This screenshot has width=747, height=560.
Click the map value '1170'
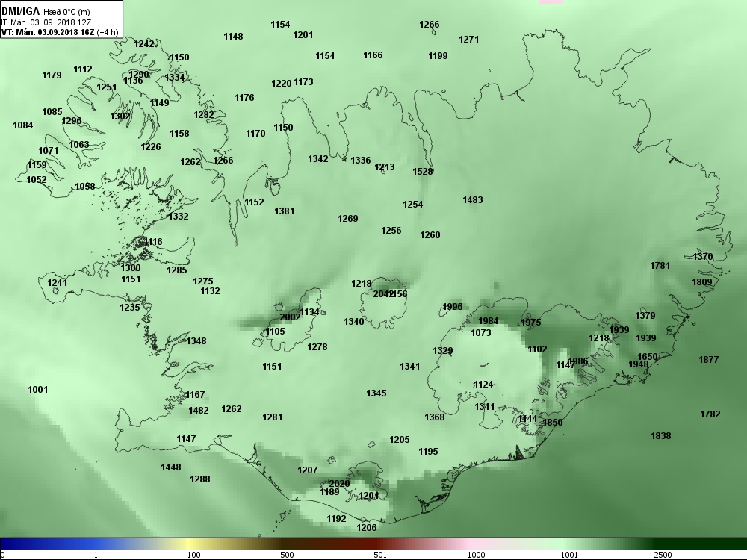(x=255, y=134)
